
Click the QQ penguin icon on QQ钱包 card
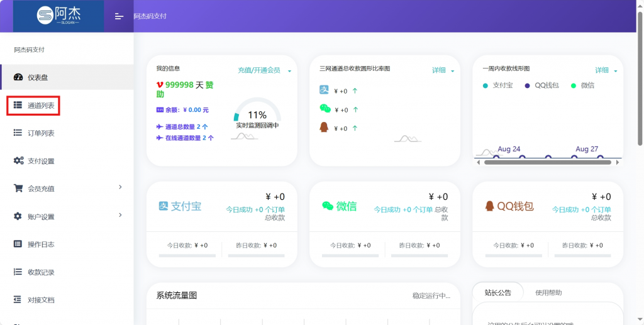(x=489, y=206)
